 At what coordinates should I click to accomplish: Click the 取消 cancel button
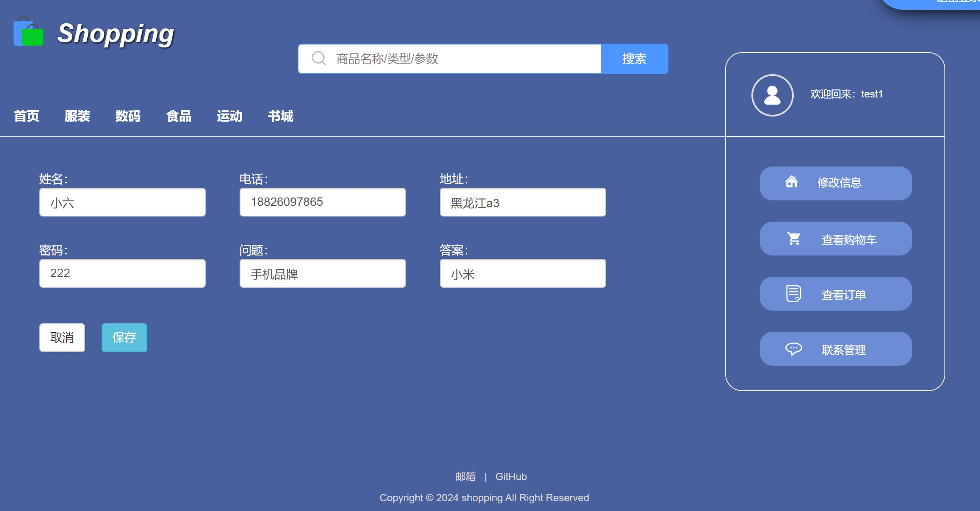(x=61, y=337)
